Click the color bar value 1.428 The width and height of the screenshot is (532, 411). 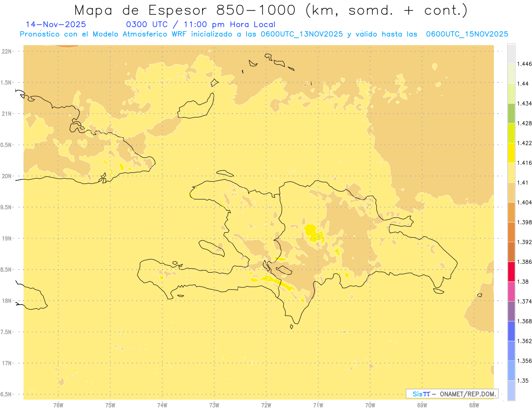point(524,123)
